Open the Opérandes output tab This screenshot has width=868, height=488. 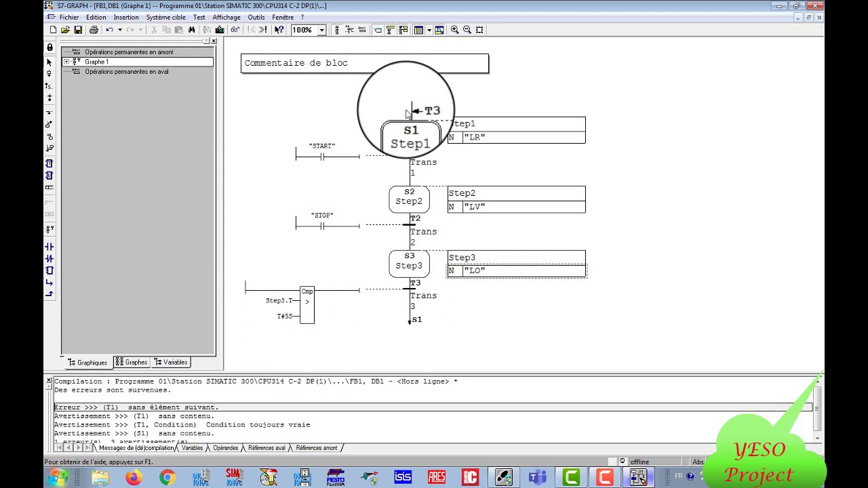coord(225,448)
